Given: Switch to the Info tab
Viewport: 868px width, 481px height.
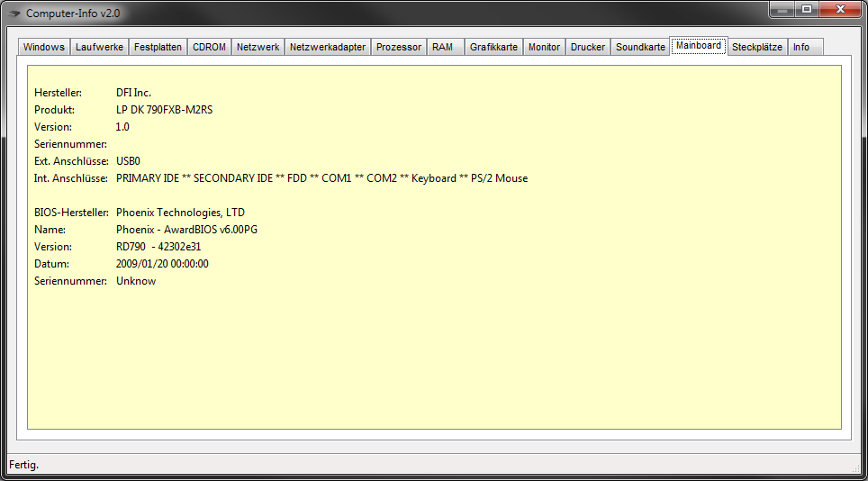Looking at the screenshot, I should click(x=800, y=47).
